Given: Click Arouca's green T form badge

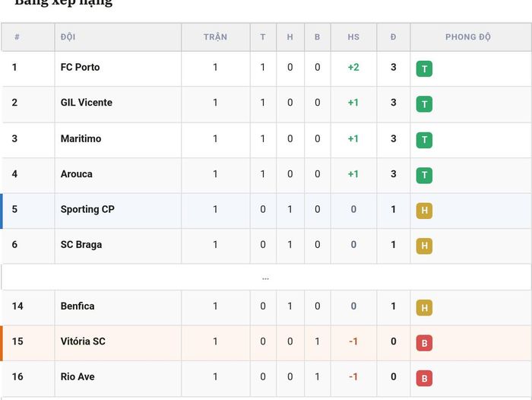Looking at the screenshot, I should pyautogui.click(x=424, y=175).
